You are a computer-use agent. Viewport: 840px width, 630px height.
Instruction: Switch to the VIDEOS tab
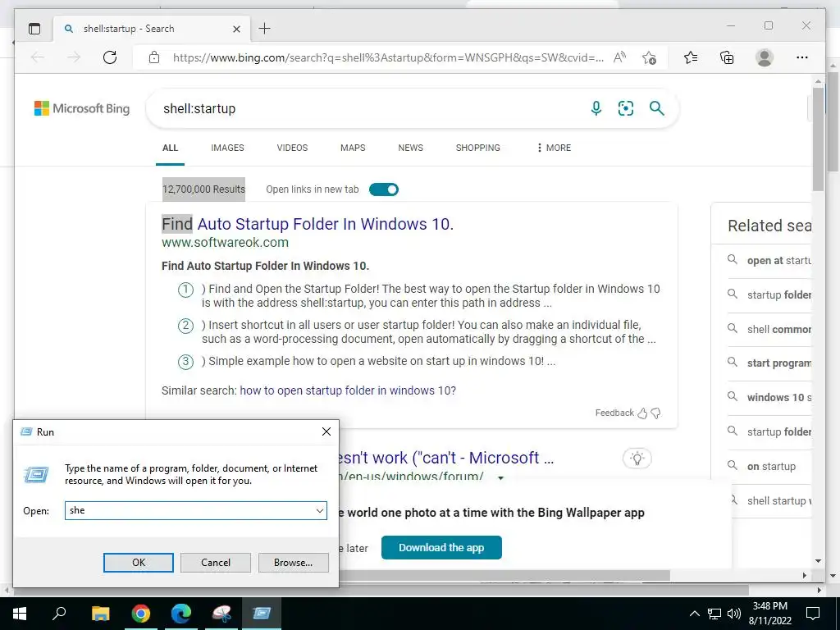click(x=292, y=148)
